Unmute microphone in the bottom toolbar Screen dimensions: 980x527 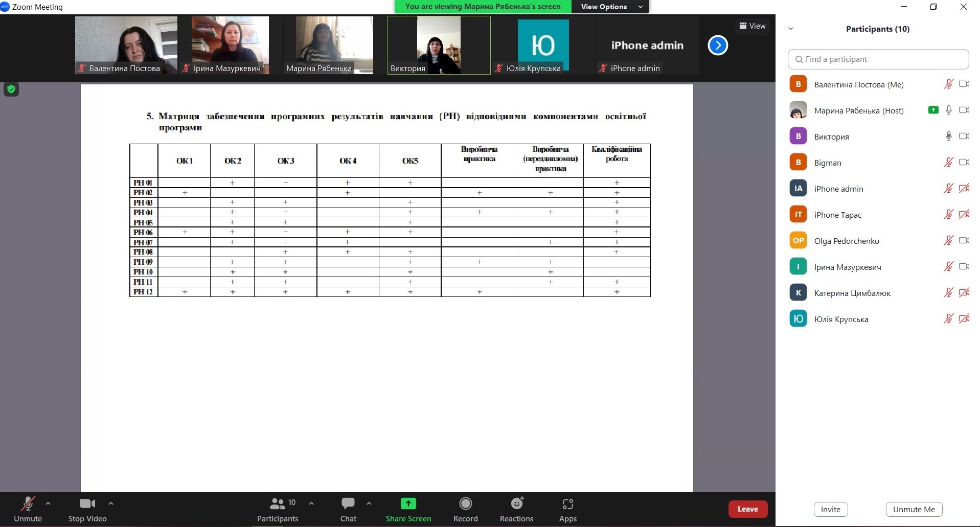tap(28, 504)
